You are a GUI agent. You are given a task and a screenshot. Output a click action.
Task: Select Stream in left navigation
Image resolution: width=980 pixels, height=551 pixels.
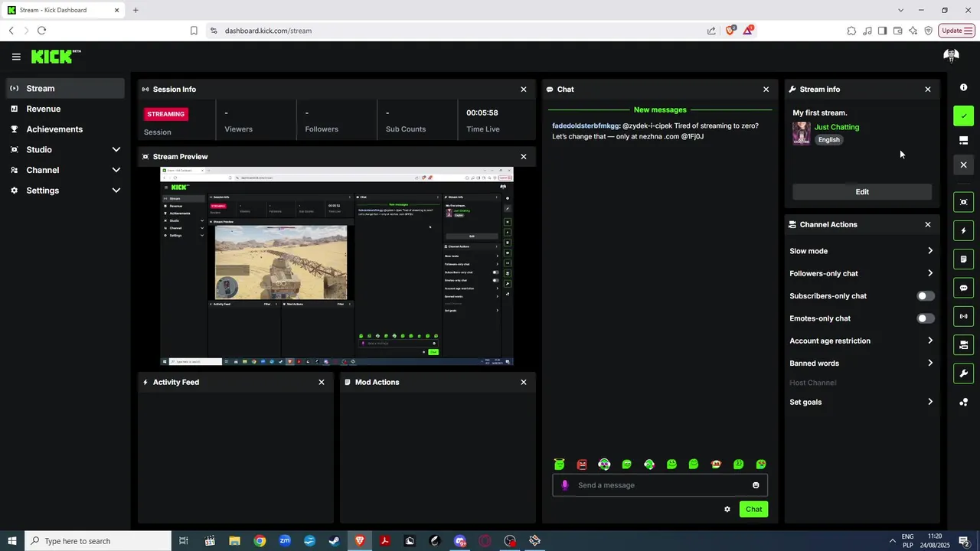64,88
